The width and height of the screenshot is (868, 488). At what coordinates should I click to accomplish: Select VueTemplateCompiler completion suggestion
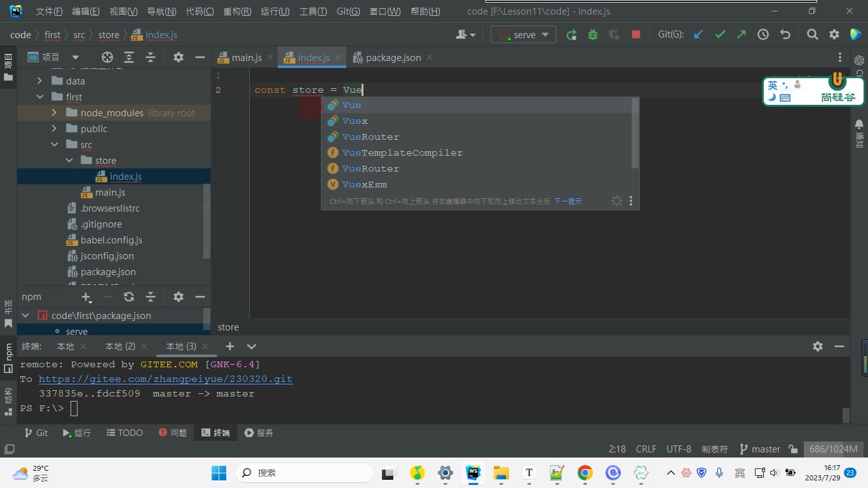coord(480,152)
